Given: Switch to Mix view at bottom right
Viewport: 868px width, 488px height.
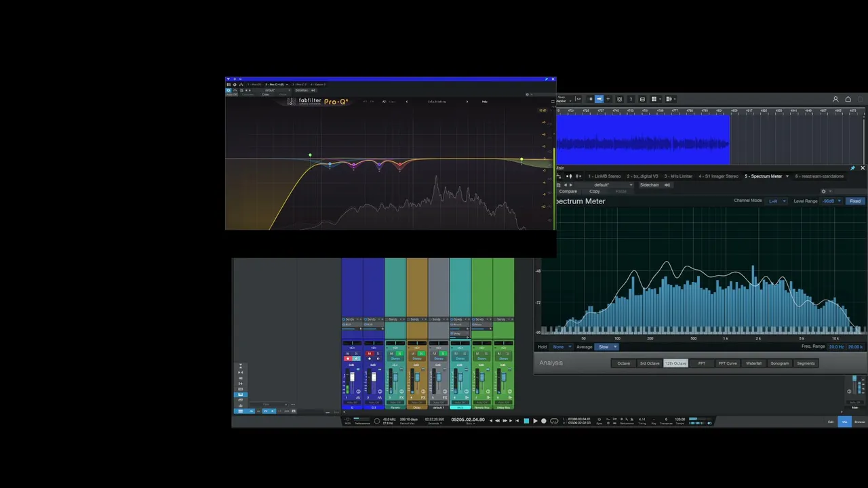Looking at the screenshot, I should point(845,422).
